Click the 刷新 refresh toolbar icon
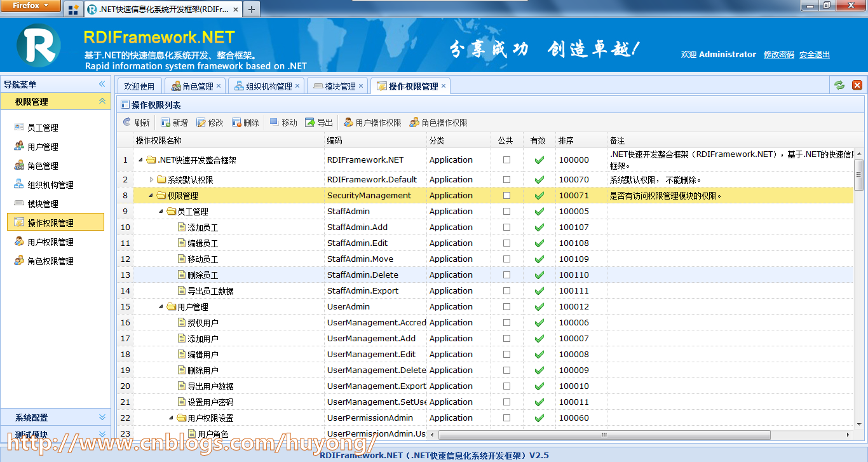 click(x=127, y=123)
